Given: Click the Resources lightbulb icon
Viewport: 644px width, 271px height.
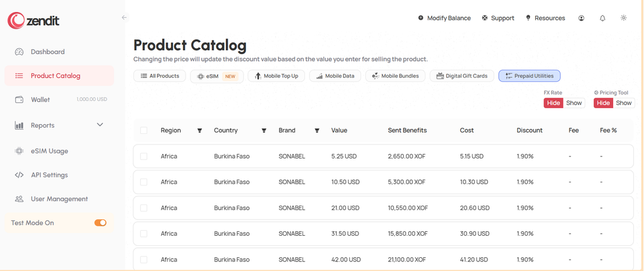Looking at the screenshot, I should pos(528,18).
